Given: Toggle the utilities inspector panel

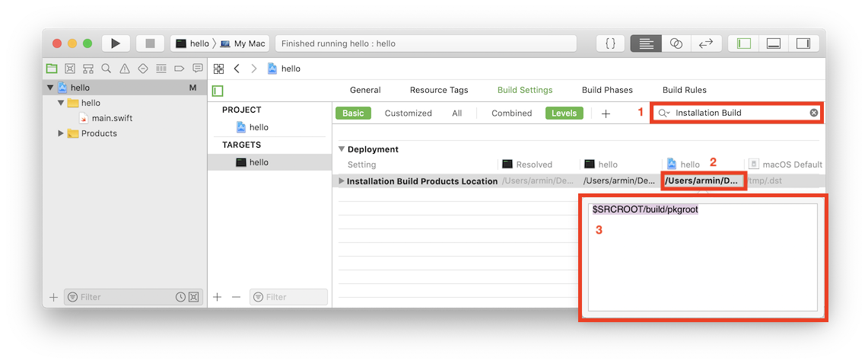Looking at the screenshot, I should [x=803, y=43].
